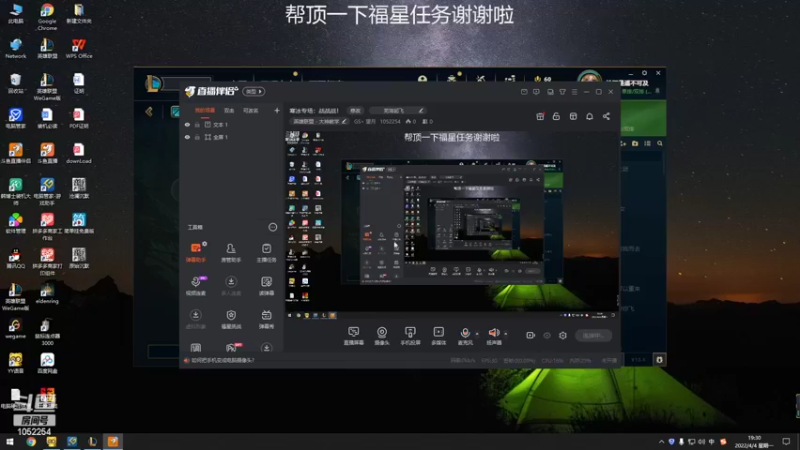Viewport: 800px width, 450px height.
Task: Add the 摄像头 camera source
Action: pos(382,336)
